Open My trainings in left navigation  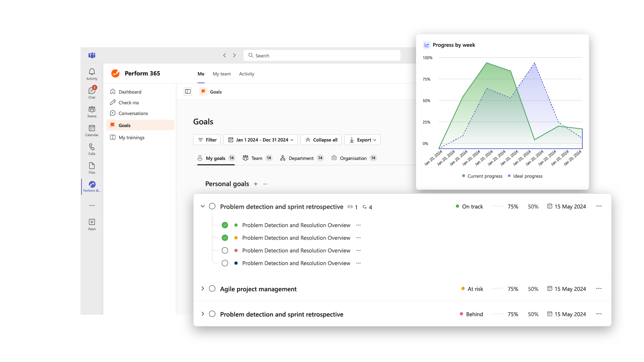point(140,137)
